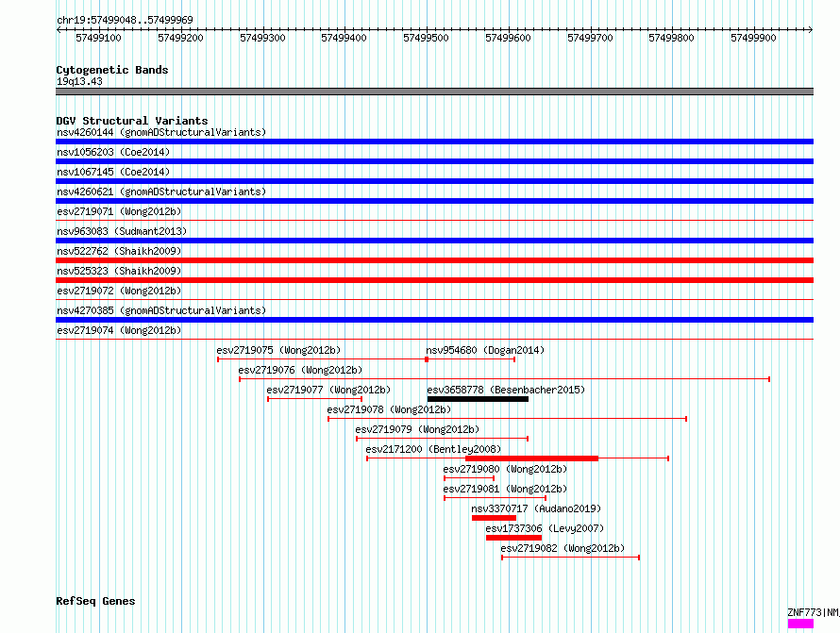Click the black bar for esv3658778
This screenshot has height=633, width=840.
478,399
